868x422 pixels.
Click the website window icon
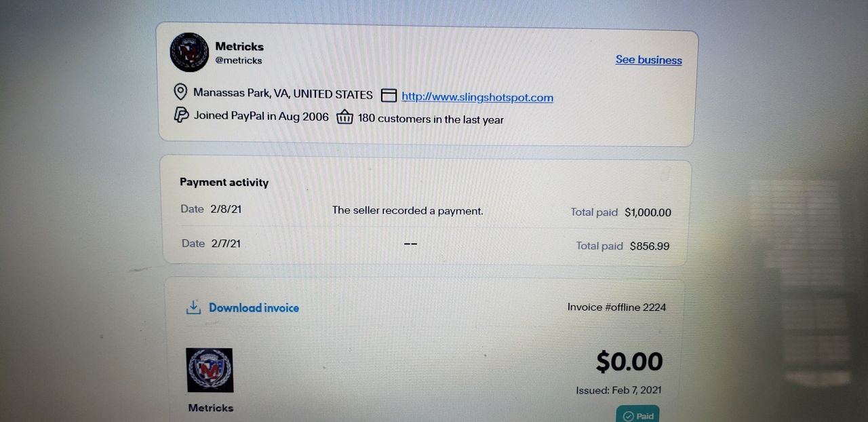389,96
